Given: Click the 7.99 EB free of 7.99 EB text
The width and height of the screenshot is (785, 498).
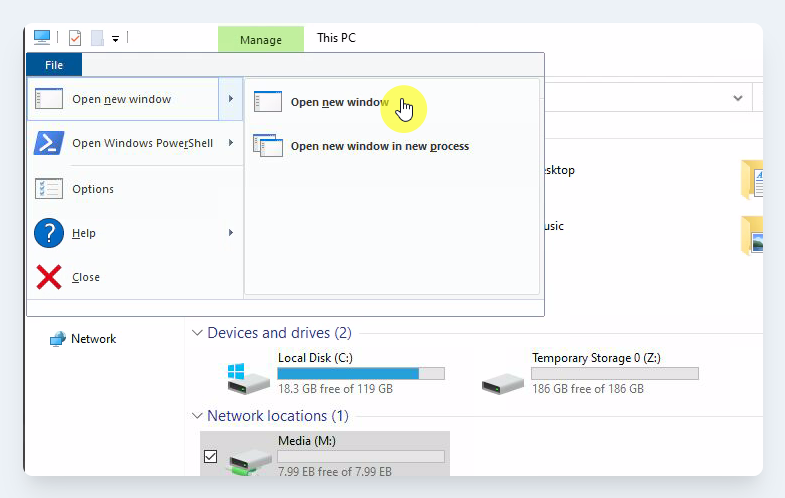Looking at the screenshot, I should tap(335, 471).
